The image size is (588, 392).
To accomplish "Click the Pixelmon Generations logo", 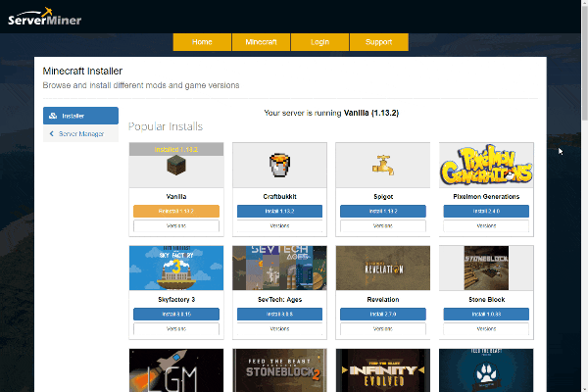I will pyautogui.click(x=486, y=165).
